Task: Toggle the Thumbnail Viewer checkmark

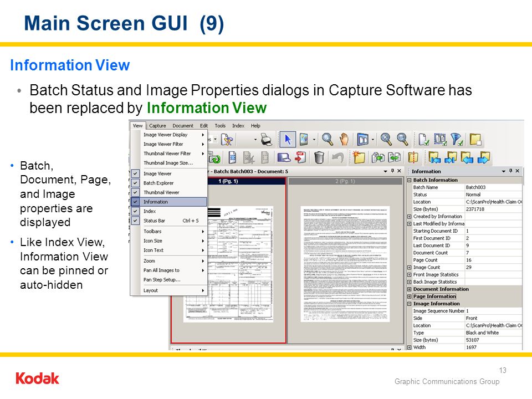Action: [x=135, y=192]
